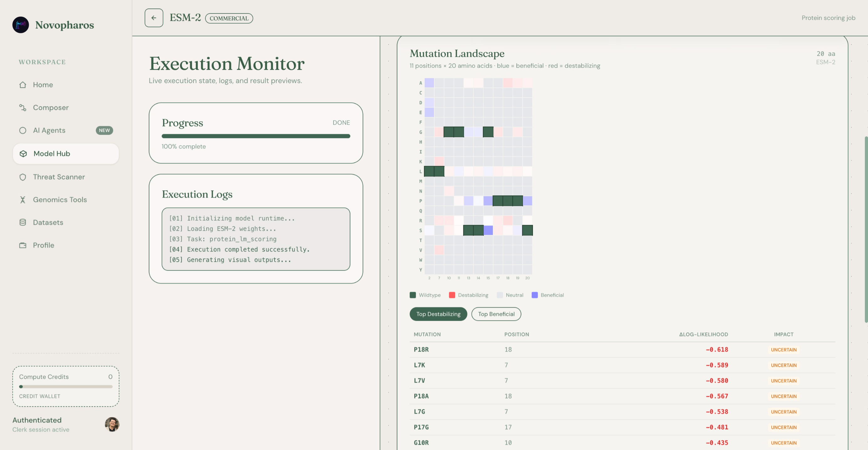Open AI Agents in the sidebar
This screenshot has width=868, height=450.
click(49, 130)
